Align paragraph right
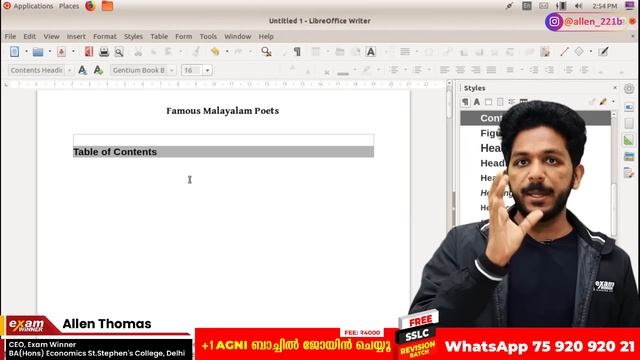 tap(476, 70)
